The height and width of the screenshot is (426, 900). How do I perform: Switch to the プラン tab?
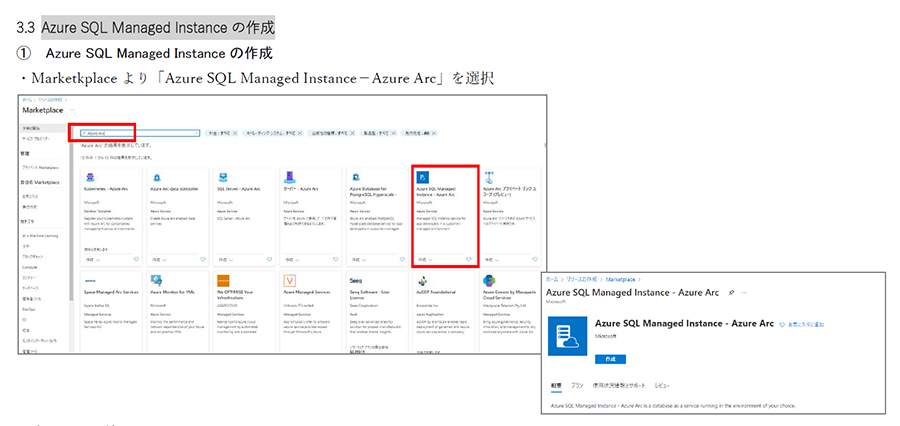(577, 385)
